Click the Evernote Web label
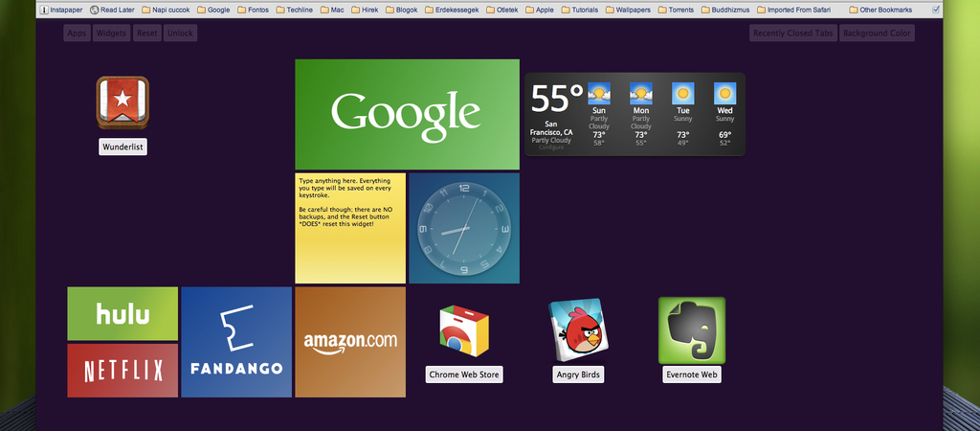Screen dimensions: 980x431 (x=692, y=374)
